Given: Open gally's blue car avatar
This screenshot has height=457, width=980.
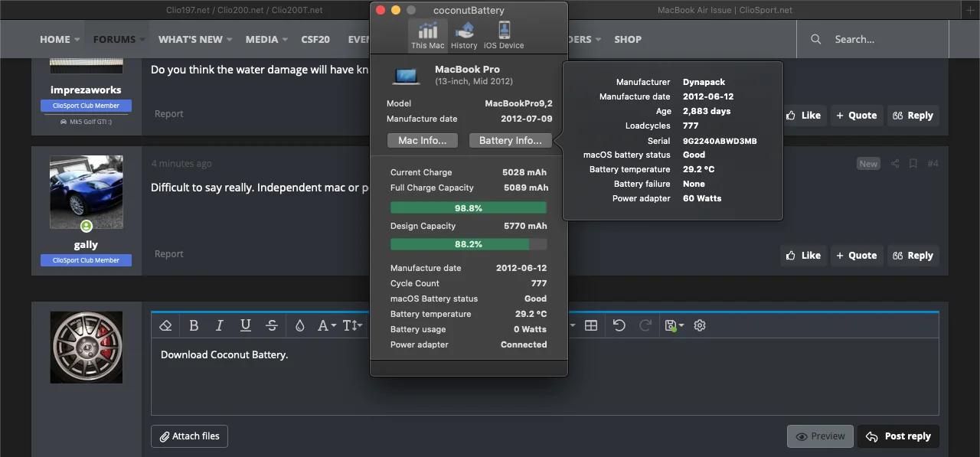Looking at the screenshot, I should [x=86, y=192].
